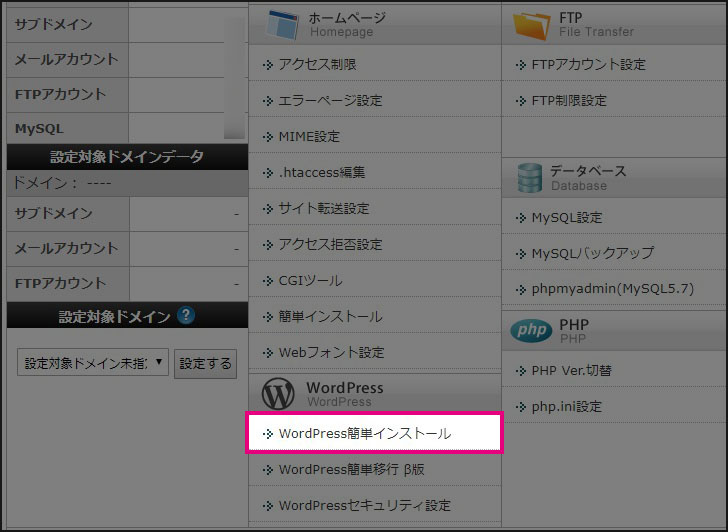Screen dimensions: 728x532
Task: Select 設定対象ドメインデータ header
Action: click(x=127, y=156)
